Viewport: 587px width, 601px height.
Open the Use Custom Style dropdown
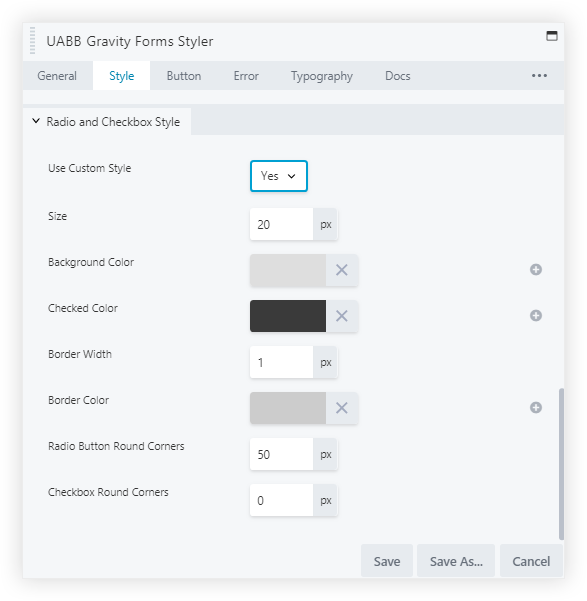coord(279,176)
